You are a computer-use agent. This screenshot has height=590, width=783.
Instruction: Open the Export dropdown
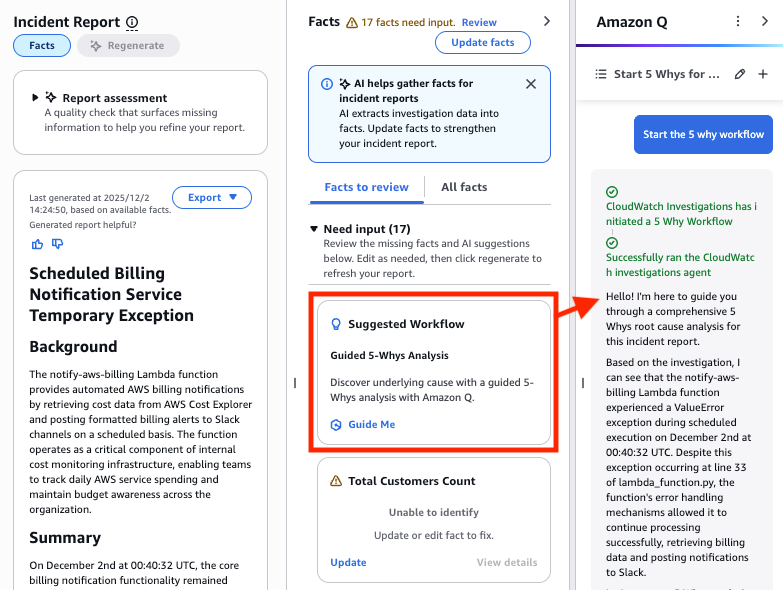tap(212, 197)
